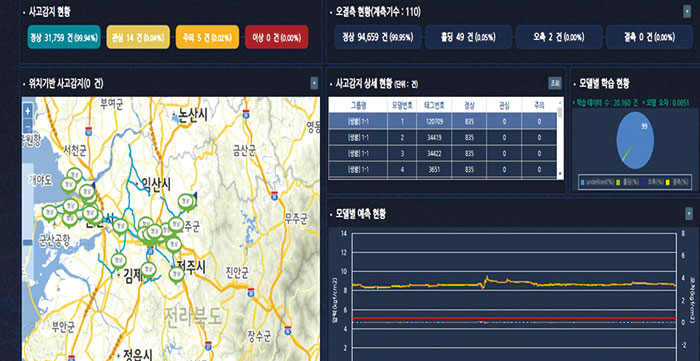Select the 주의 5 건 status badge
Viewport: 700px width, 361px height.
click(x=208, y=37)
